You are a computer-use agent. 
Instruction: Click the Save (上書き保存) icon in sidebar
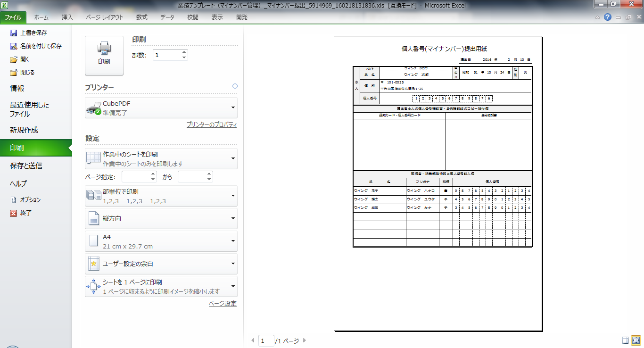[x=14, y=33]
